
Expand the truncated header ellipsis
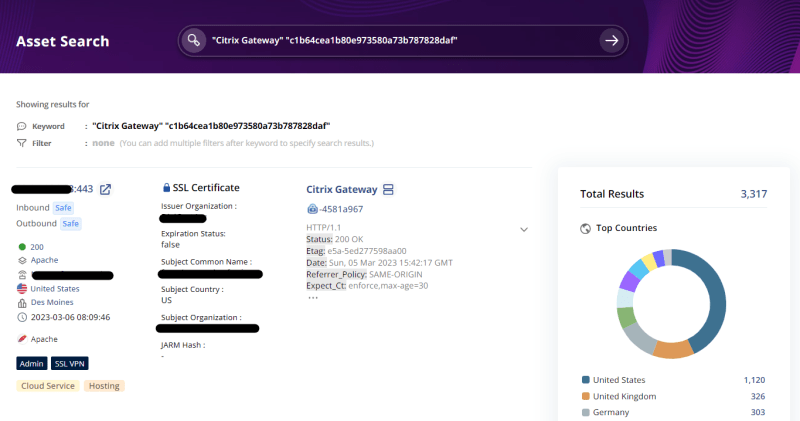[x=313, y=298]
